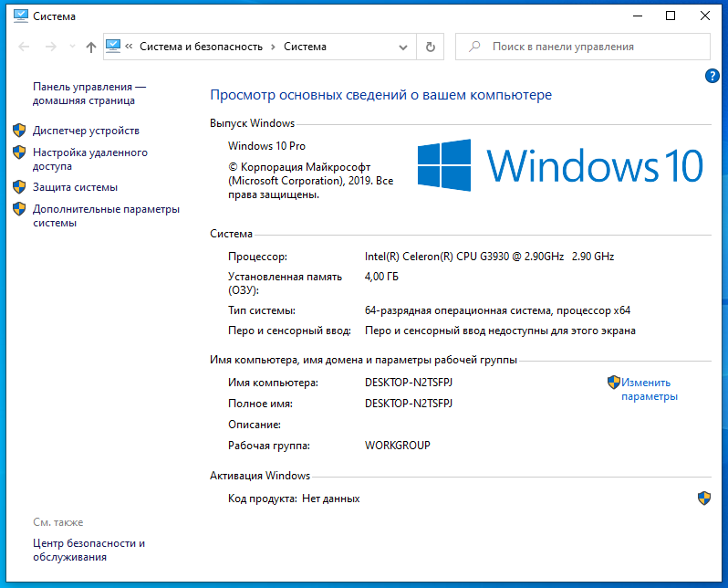Viewport: 728px width, 588px height.
Task: Go up one level with the Up arrow
Action: click(90, 47)
